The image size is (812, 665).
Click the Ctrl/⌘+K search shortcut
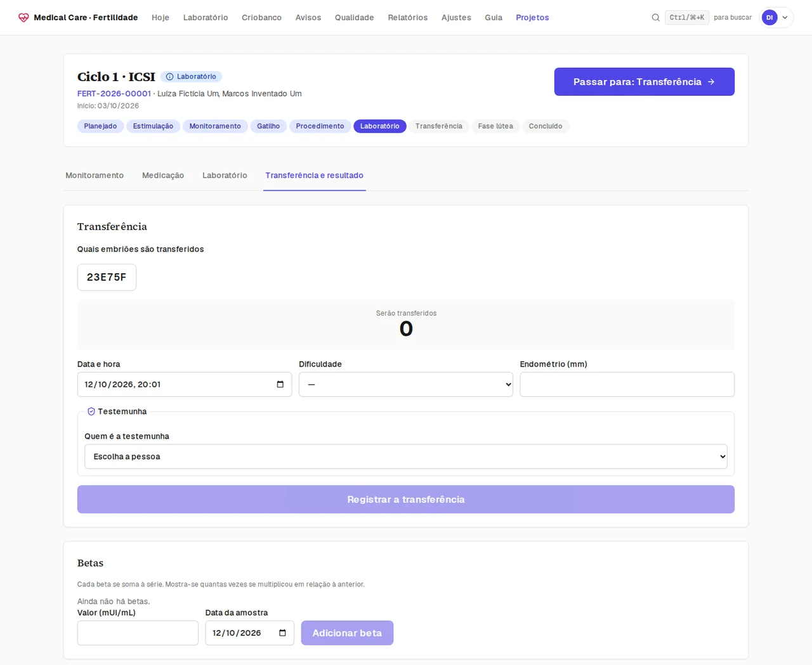pos(687,18)
